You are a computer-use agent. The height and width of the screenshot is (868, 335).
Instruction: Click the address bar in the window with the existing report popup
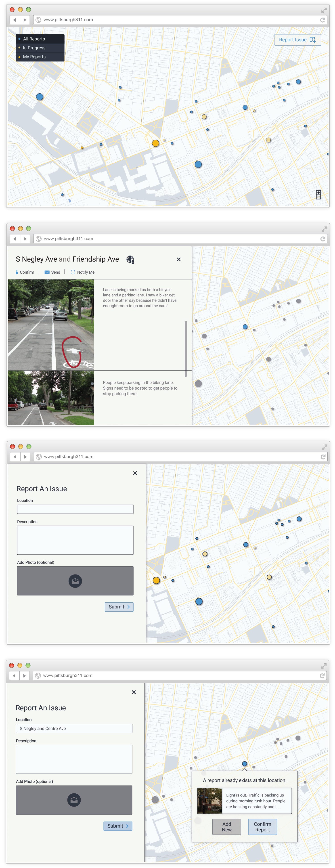(x=180, y=676)
